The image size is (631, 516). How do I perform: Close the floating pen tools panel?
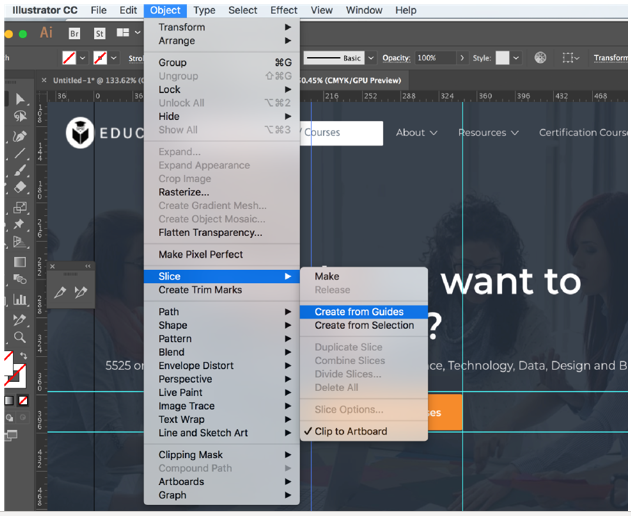52,266
